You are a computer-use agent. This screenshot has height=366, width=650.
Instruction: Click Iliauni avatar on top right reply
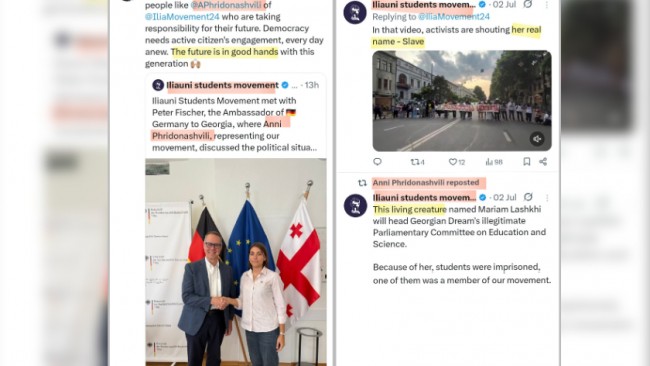[x=355, y=12]
